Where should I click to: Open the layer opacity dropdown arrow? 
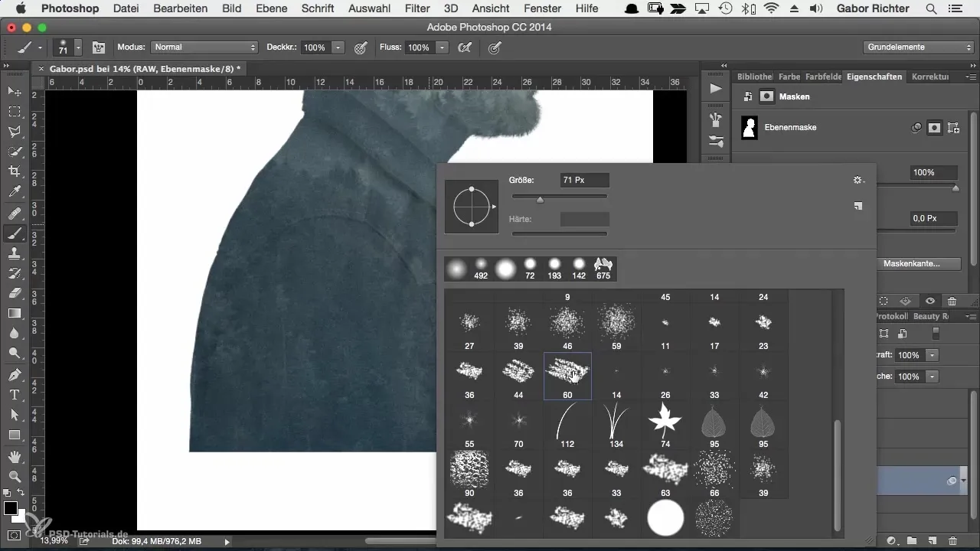932,355
